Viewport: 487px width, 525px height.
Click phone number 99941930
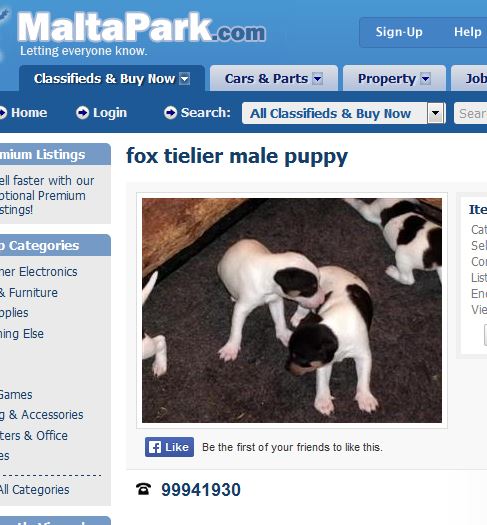201,490
